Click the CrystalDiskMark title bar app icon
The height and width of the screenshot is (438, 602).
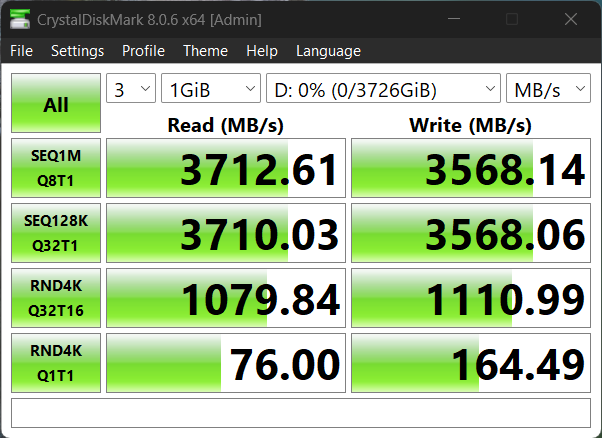(19, 20)
